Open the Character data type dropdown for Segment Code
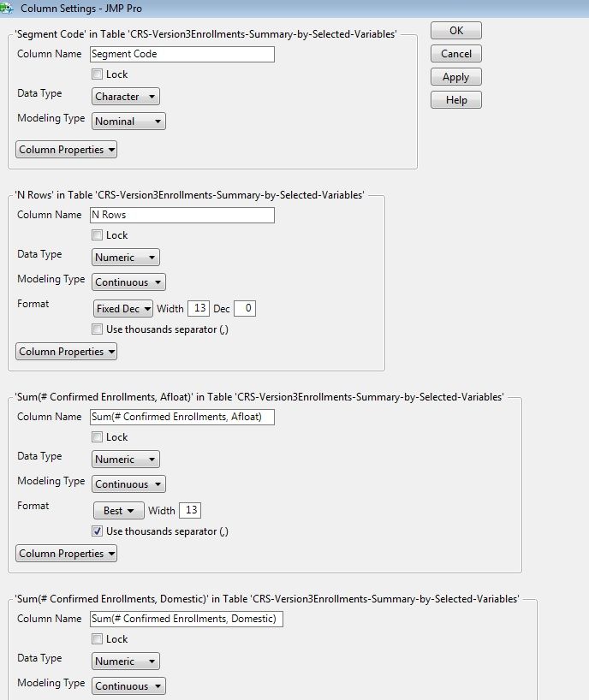The width and height of the screenshot is (589, 700). [x=125, y=96]
